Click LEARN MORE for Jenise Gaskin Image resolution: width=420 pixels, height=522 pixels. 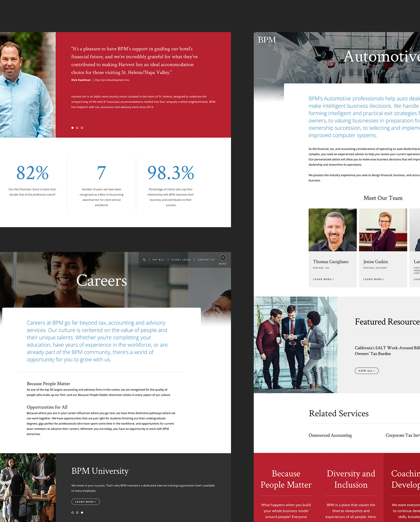pyautogui.click(x=374, y=279)
